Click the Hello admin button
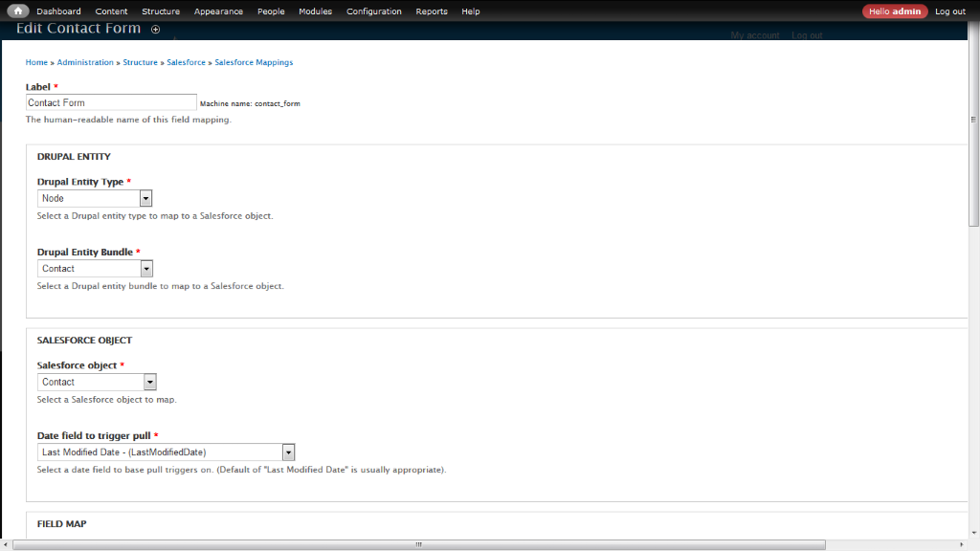Image resolution: width=980 pixels, height=551 pixels. pos(895,11)
